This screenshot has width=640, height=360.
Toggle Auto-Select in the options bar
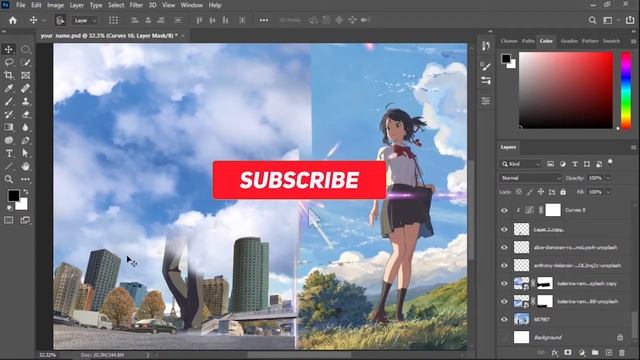click(x=60, y=20)
